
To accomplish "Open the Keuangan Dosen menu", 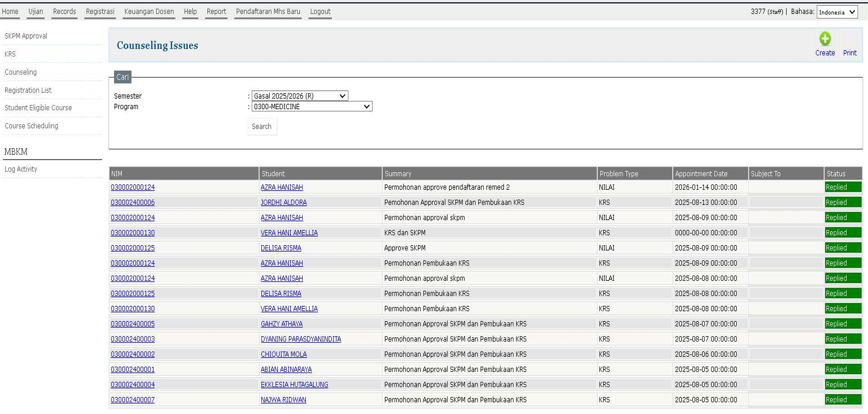I will pyautogui.click(x=149, y=11).
